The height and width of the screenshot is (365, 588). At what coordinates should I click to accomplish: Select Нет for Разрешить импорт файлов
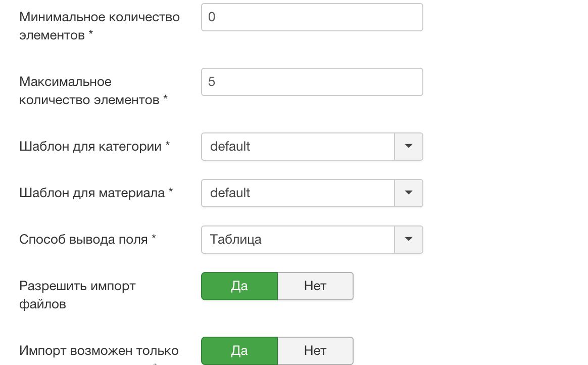pos(315,286)
